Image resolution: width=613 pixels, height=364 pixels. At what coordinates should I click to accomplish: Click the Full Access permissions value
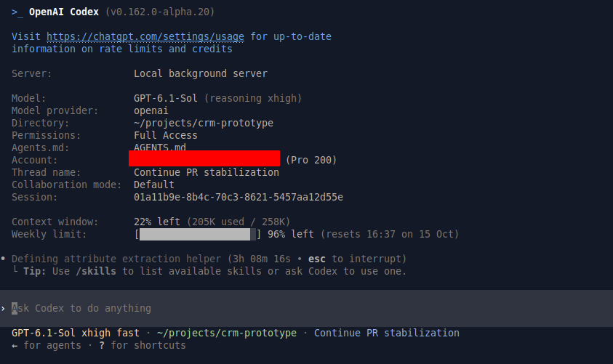click(x=165, y=136)
